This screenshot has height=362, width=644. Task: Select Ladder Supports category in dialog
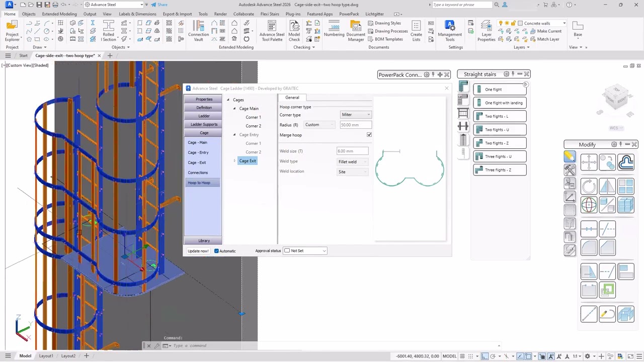click(x=204, y=124)
